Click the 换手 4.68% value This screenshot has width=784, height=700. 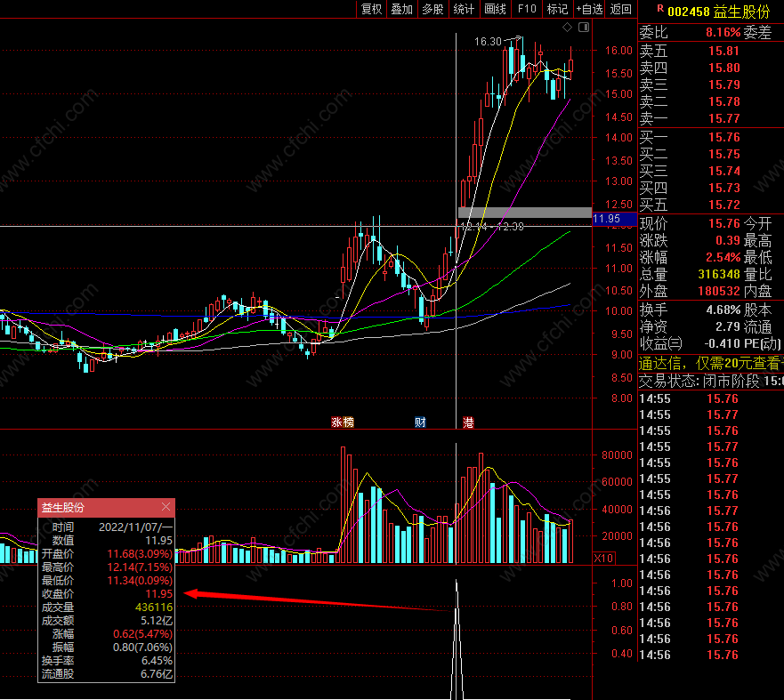click(x=723, y=310)
